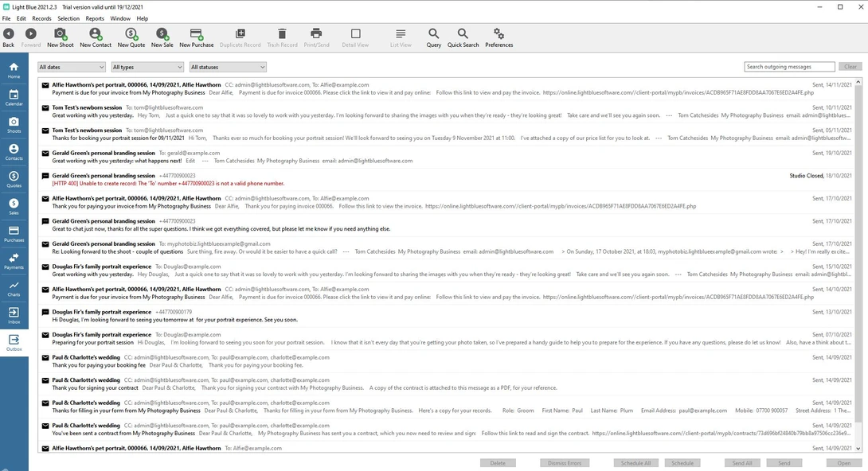Add a New Contact from toolbar
The width and height of the screenshot is (868, 471).
pyautogui.click(x=96, y=37)
